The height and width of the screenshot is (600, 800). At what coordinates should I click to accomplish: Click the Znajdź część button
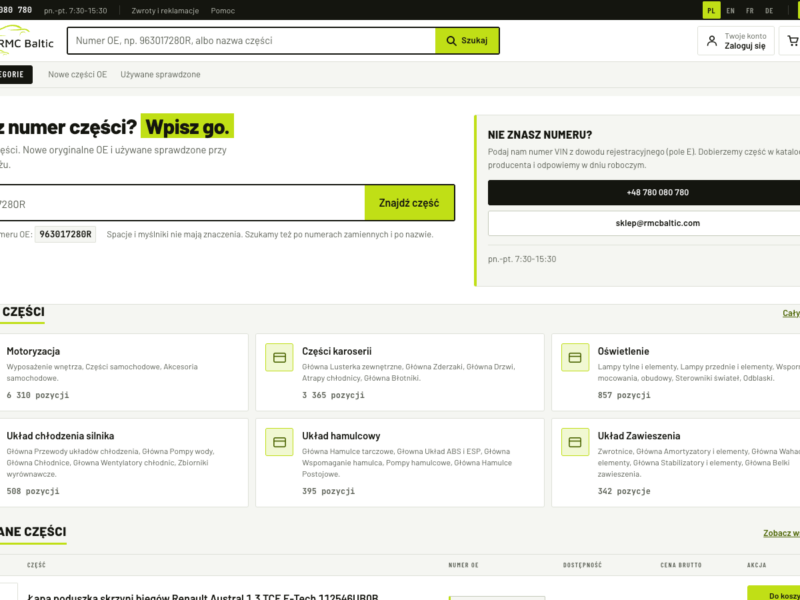409,203
